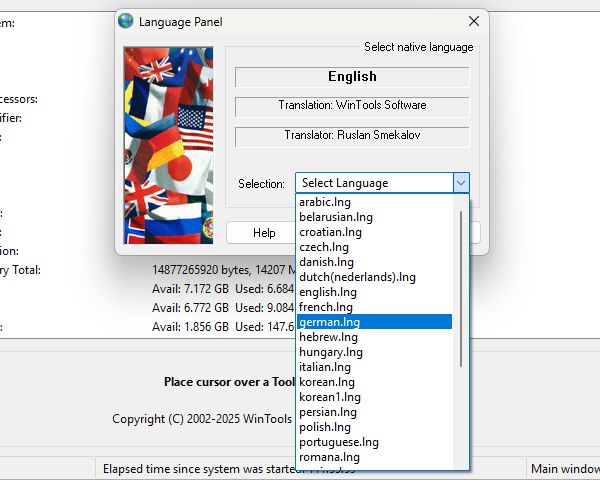
Task: Click the Select Language combo box field
Action: 373,183
